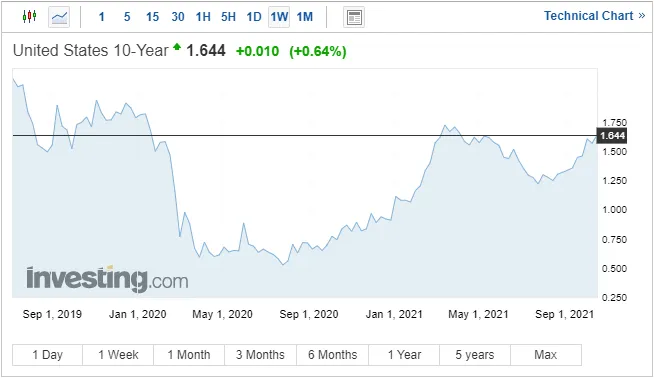Set interval to 5 minutes
The height and width of the screenshot is (378, 654).
click(x=127, y=17)
